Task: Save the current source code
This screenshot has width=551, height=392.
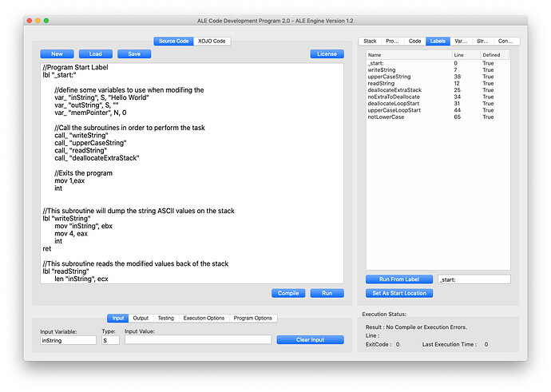Action: (x=133, y=54)
